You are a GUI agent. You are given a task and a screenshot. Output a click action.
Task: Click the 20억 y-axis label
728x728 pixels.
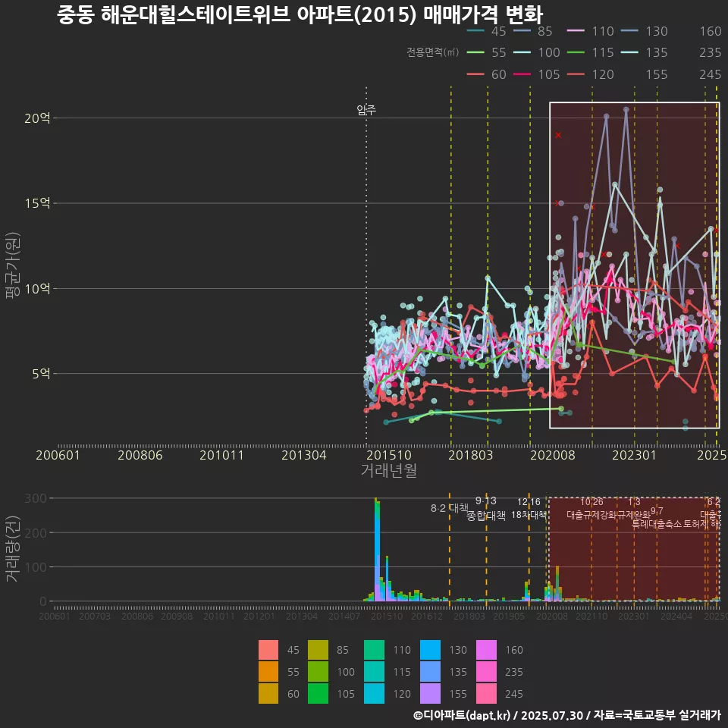(x=37, y=118)
